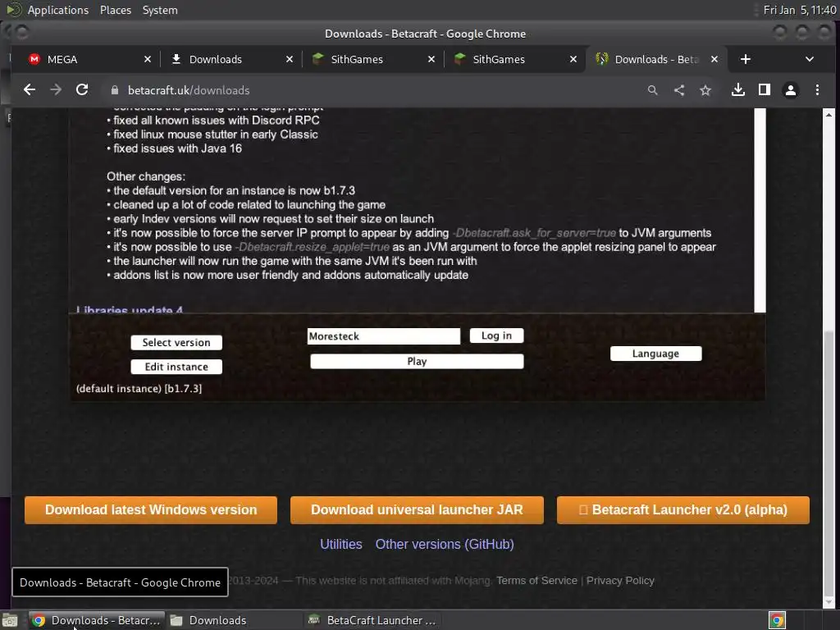840x630 pixels.
Task: Click the Log in button
Action: [x=496, y=336]
